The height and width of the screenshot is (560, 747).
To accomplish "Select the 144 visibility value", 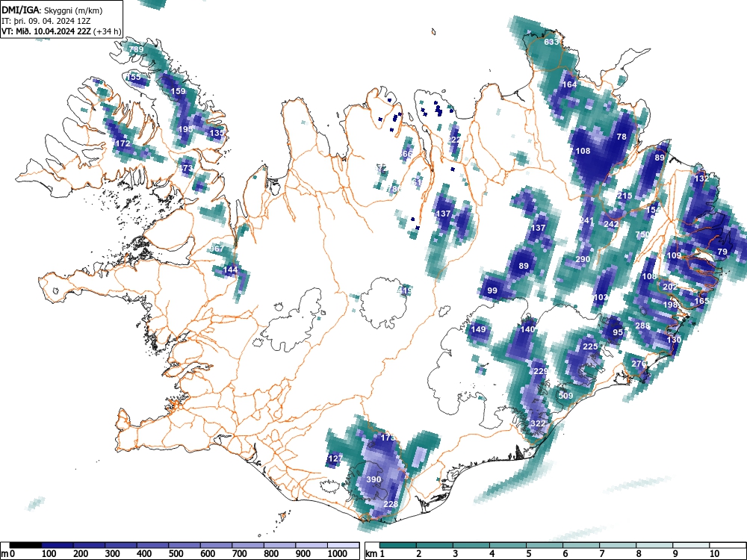I will pyautogui.click(x=230, y=270).
